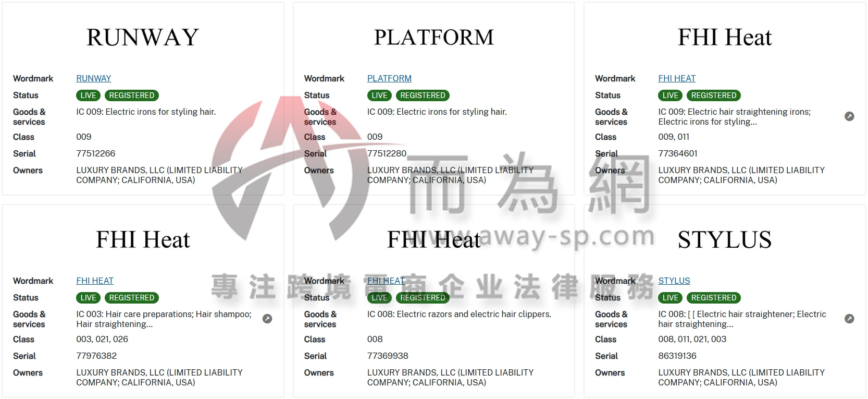This screenshot has height=399, width=868.
Task: Open FHI HEAT link for serial 77976382
Action: (x=95, y=281)
